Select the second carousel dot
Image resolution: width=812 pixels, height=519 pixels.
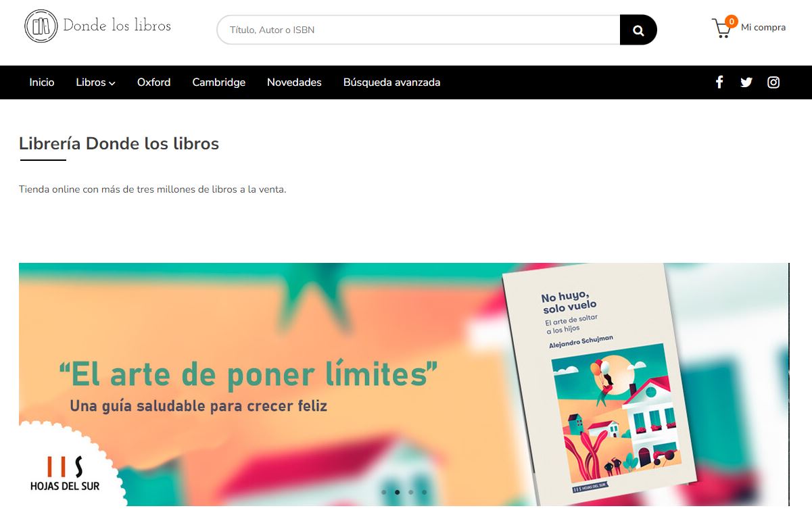[397, 492]
